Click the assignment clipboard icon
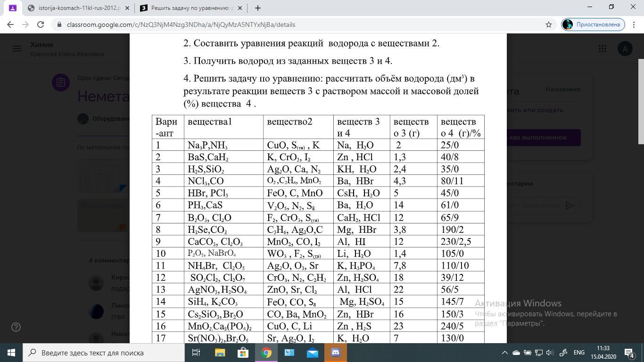This screenshot has width=644, height=362. 61,82
